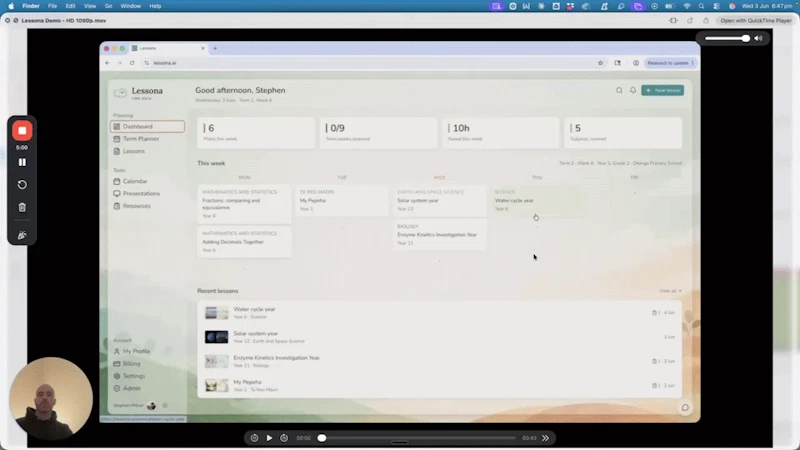Close the Quick Look preview window
Image resolution: width=800 pixels, height=450 pixels.
7,20
